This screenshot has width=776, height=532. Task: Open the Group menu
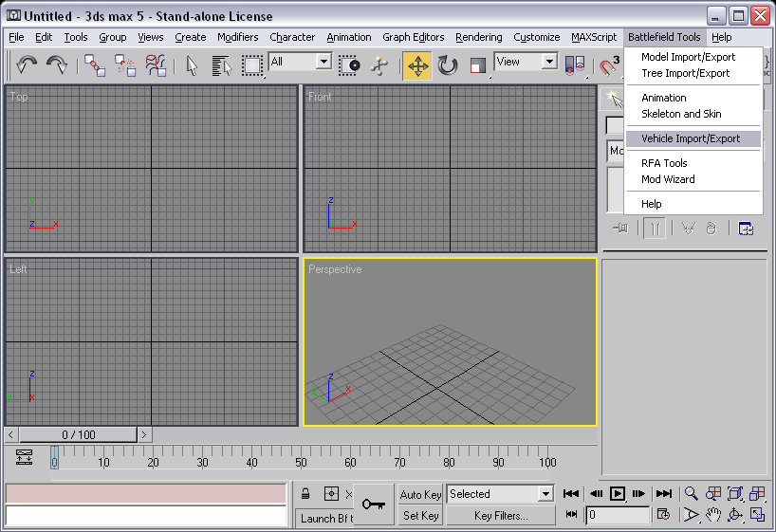(x=112, y=37)
